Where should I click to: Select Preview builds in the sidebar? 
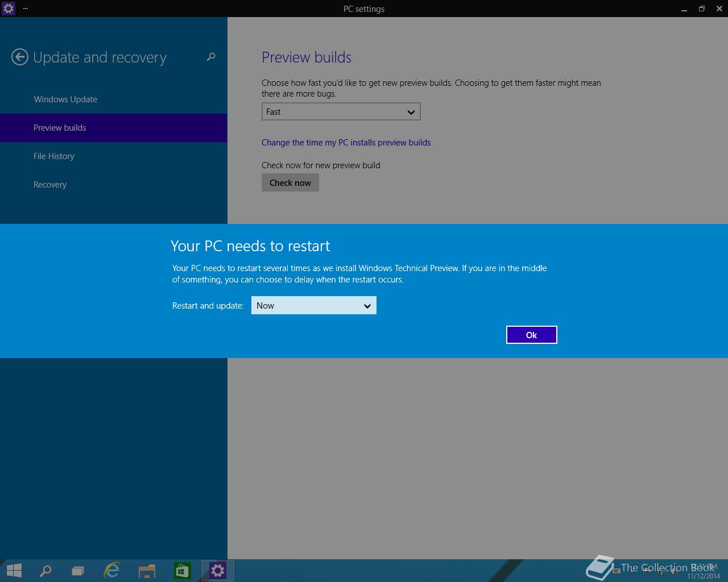[x=114, y=128]
